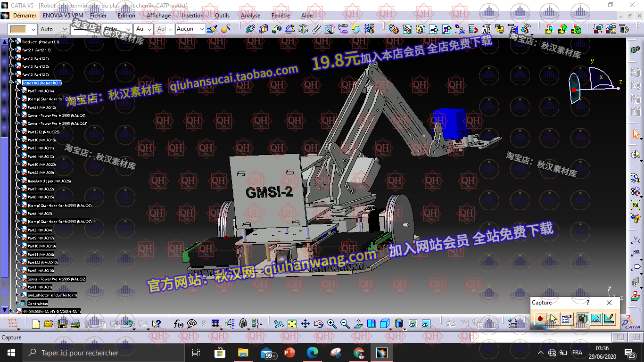Click the Open file folder icon
This screenshot has height=362, width=644.
[49, 324]
